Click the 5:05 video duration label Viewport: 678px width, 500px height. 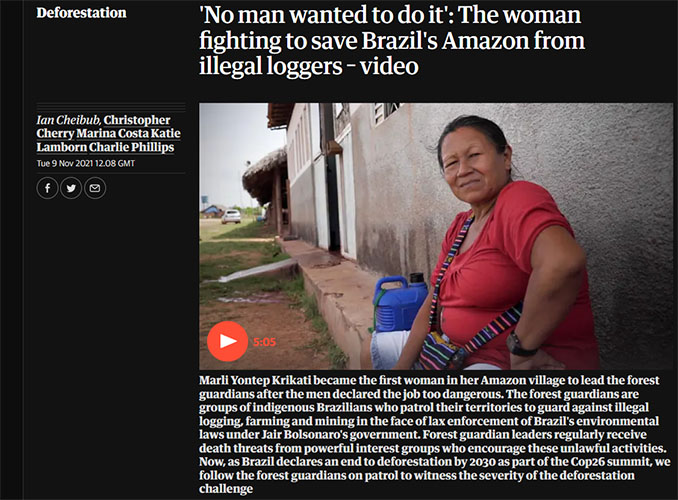(x=265, y=342)
